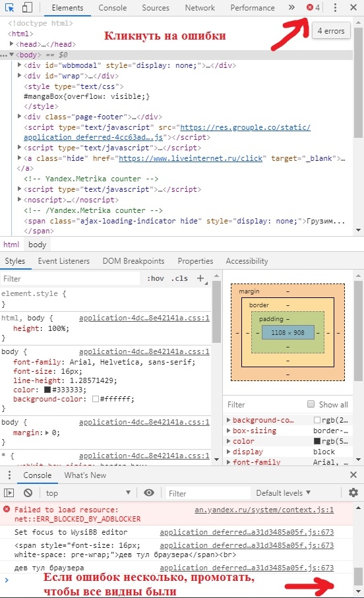The width and height of the screenshot is (364, 598).
Task: Expand the wrap div node
Action: pyautogui.click(x=20, y=75)
